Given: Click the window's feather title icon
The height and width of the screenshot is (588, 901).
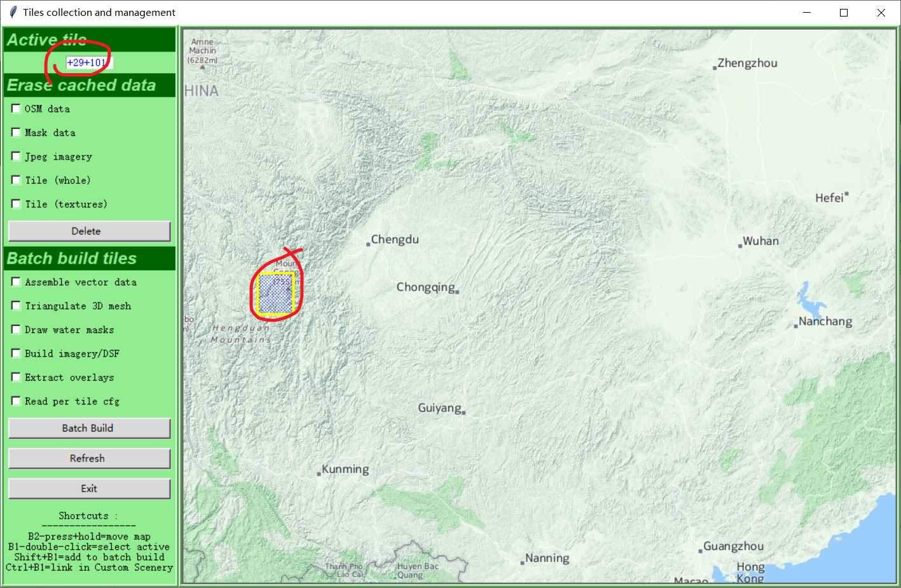Looking at the screenshot, I should [x=13, y=12].
